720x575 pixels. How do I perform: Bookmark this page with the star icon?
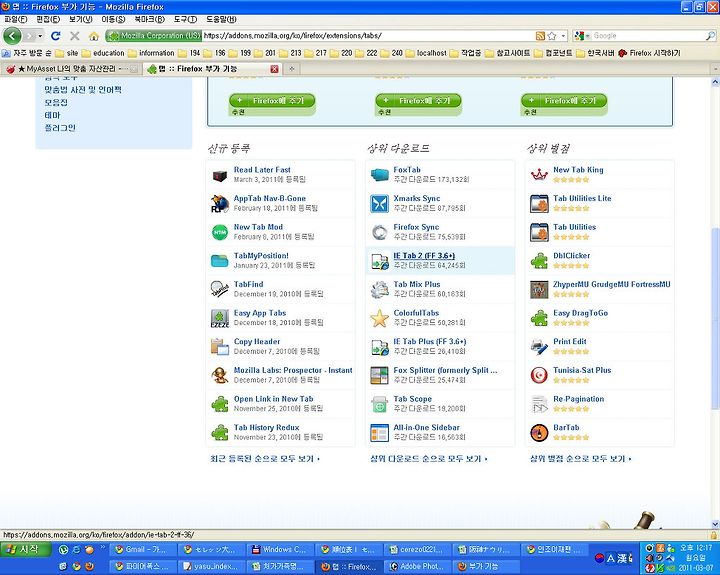click(552, 36)
